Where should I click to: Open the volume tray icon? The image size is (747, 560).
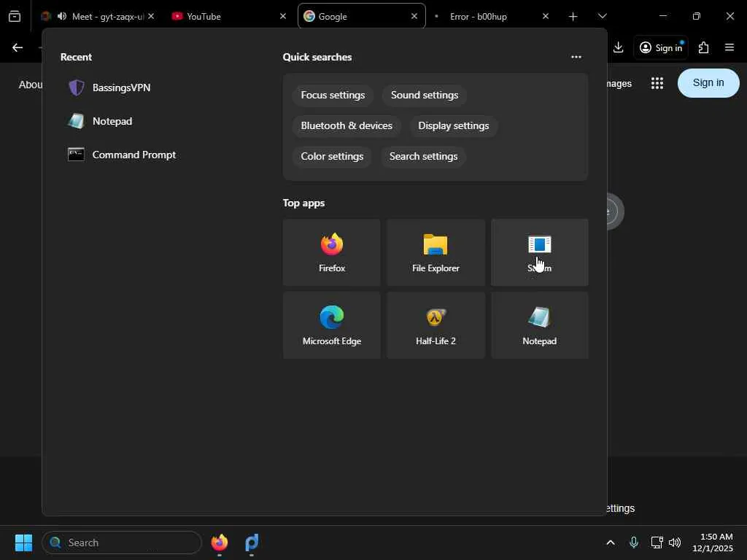click(x=675, y=542)
